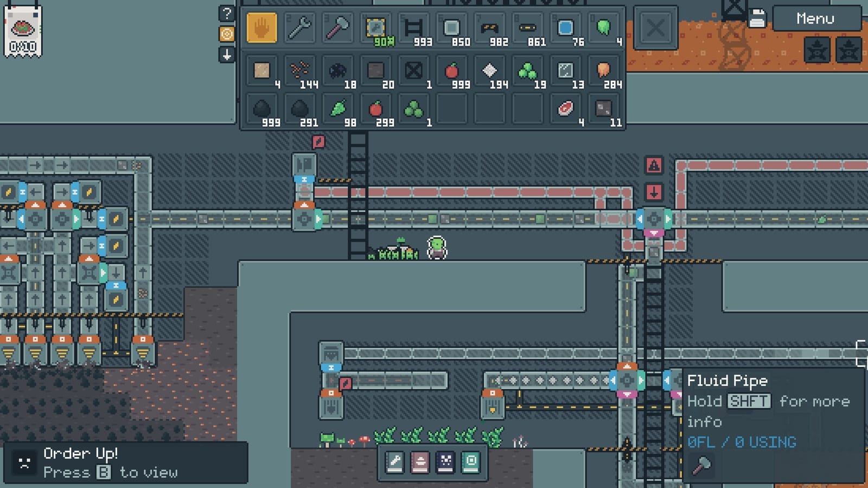Toggle the first star badge button
This screenshot has height=488, width=868.
[x=817, y=50]
